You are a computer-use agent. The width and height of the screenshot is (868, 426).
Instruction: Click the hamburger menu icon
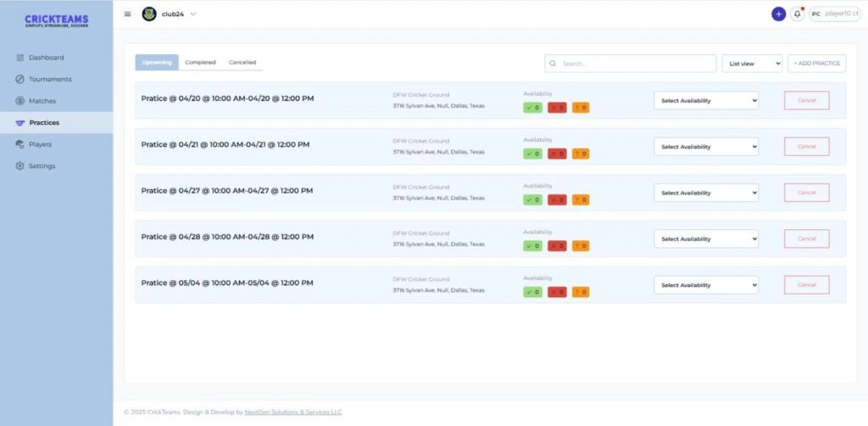[x=127, y=14]
